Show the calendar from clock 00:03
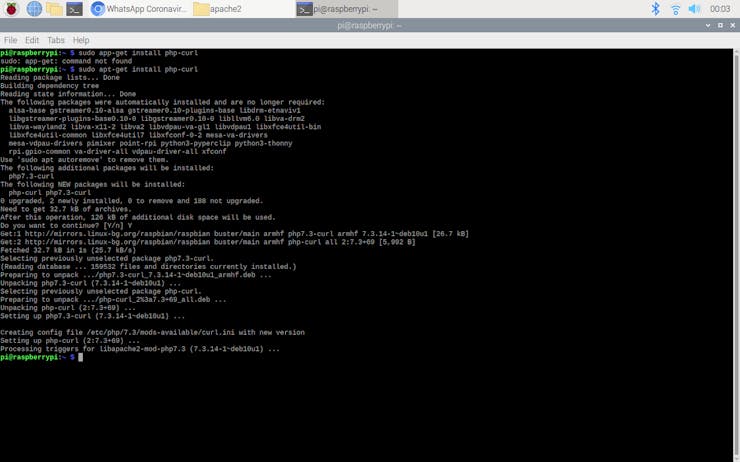 [720, 9]
